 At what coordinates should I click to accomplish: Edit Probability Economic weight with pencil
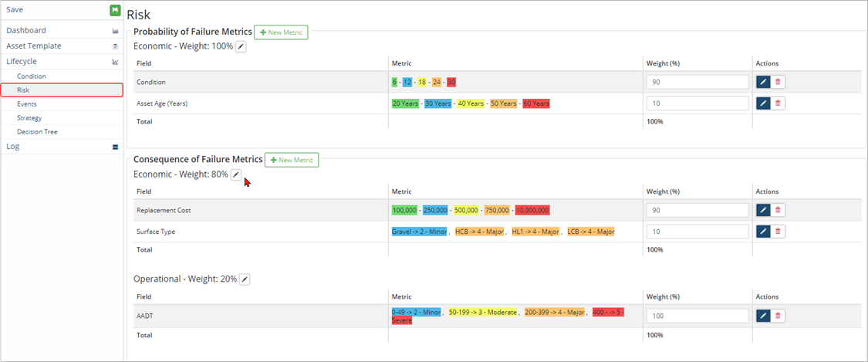coord(241,47)
